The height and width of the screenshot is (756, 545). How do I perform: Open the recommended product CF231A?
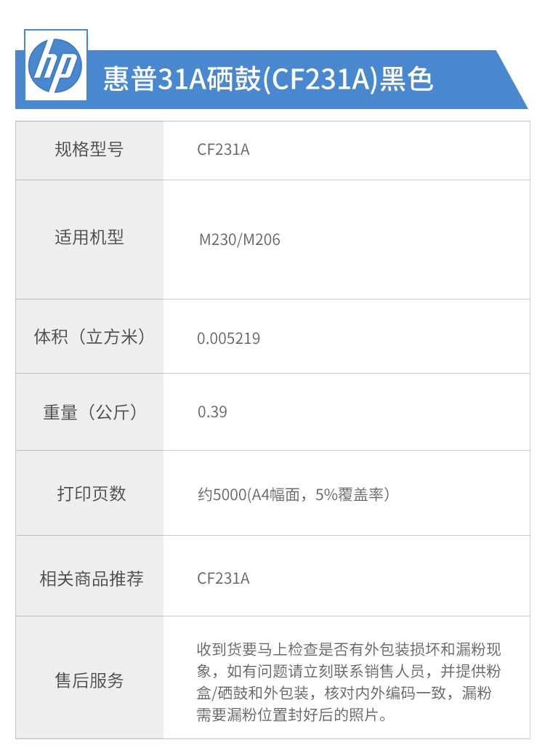coord(223,578)
